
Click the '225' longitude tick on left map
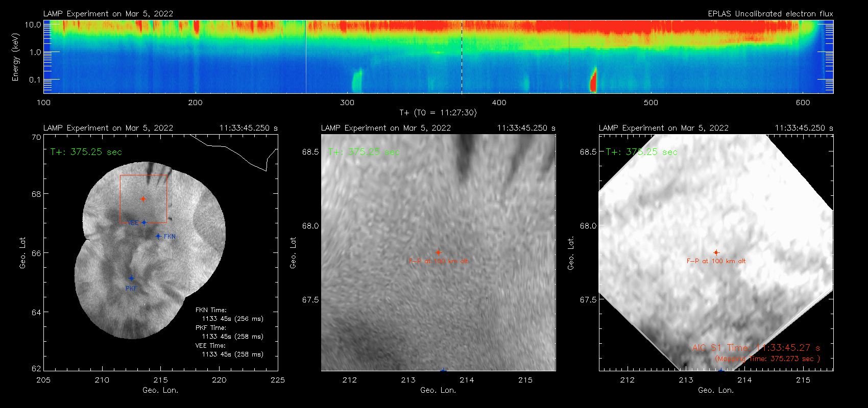coord(278,380)
